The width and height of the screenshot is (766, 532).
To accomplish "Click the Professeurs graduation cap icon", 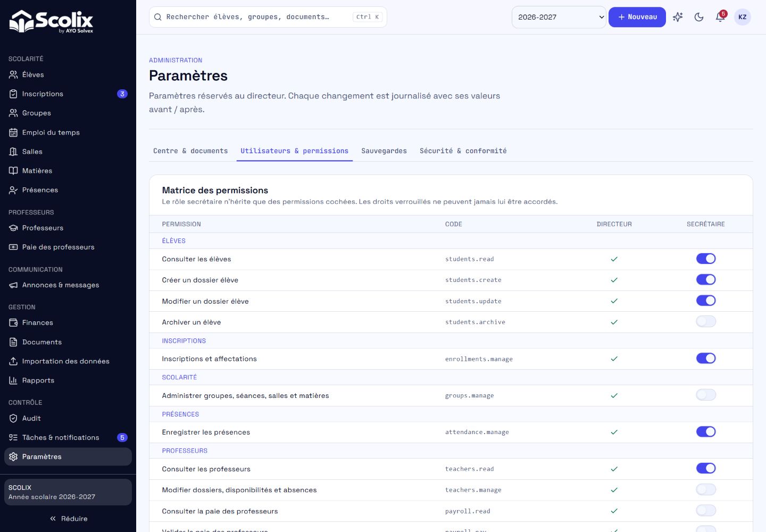I will pos(13,228).
